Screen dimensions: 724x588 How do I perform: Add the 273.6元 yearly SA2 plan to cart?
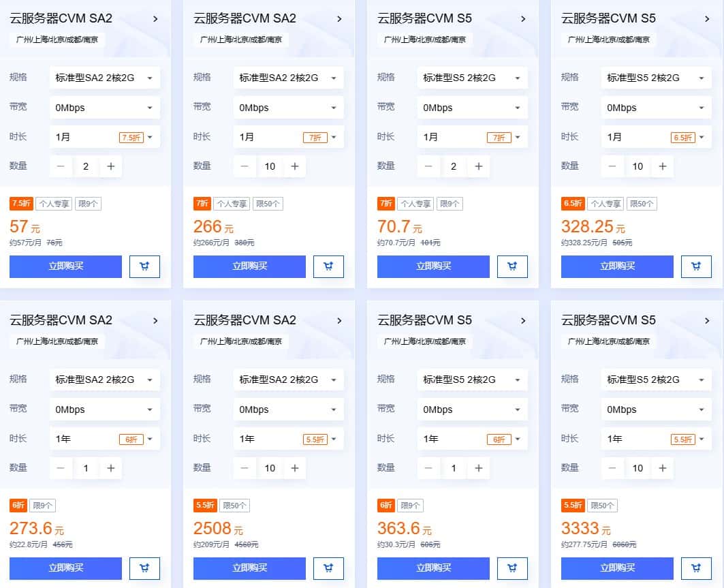144,568
